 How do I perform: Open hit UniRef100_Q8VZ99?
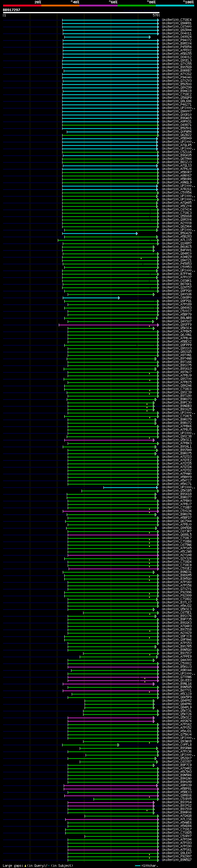176,88
